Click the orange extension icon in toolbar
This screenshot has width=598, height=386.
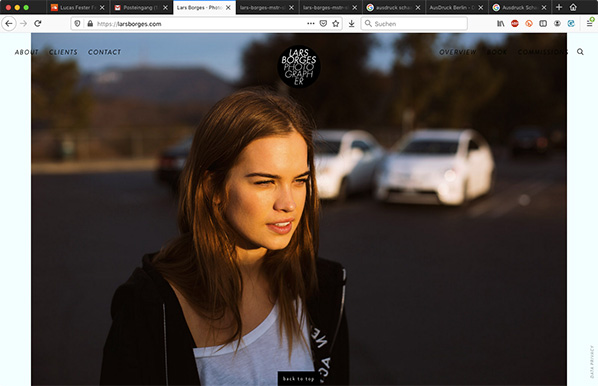(529, 24)
